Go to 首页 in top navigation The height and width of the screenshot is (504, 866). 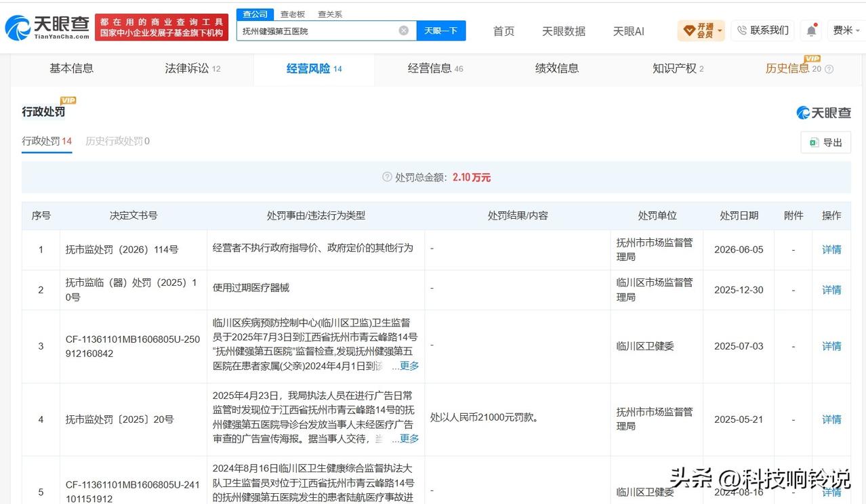pyautogui.click(x=503, y=31)
